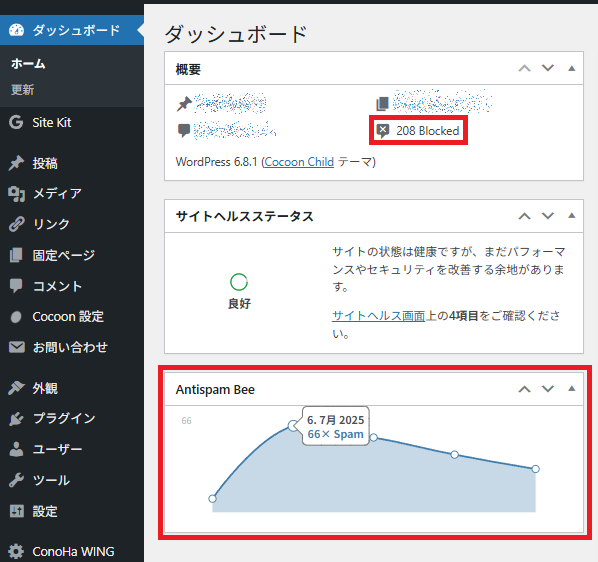
Task: Click the 66 spam peak chart point
Action: coord(293,426)
